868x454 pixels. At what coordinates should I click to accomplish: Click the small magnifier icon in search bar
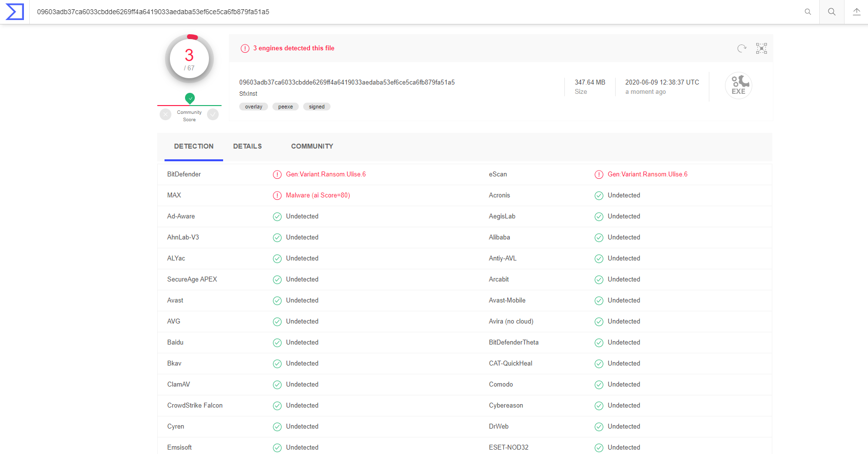(808, 12)
